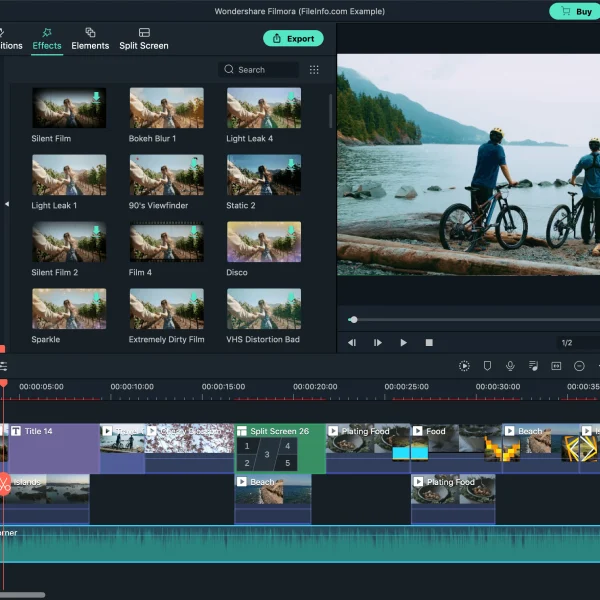Select the Silent Film 2 effect thumbnail
The width and height of the screenshot is (600, 600).
[x=69, y=242]
